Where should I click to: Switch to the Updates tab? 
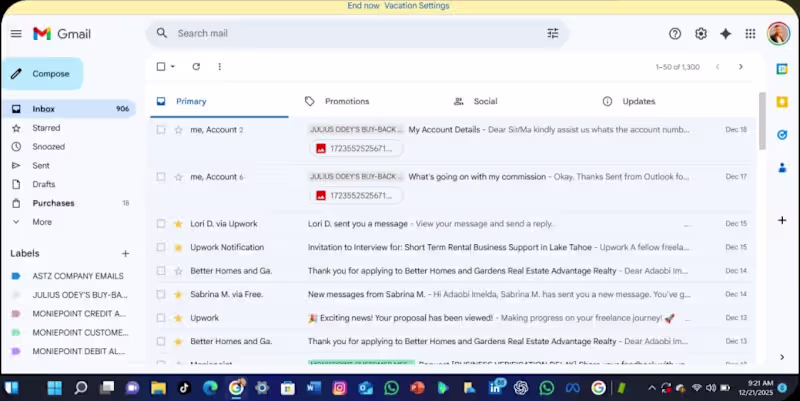pyautogui.click(x=638, y=102)
